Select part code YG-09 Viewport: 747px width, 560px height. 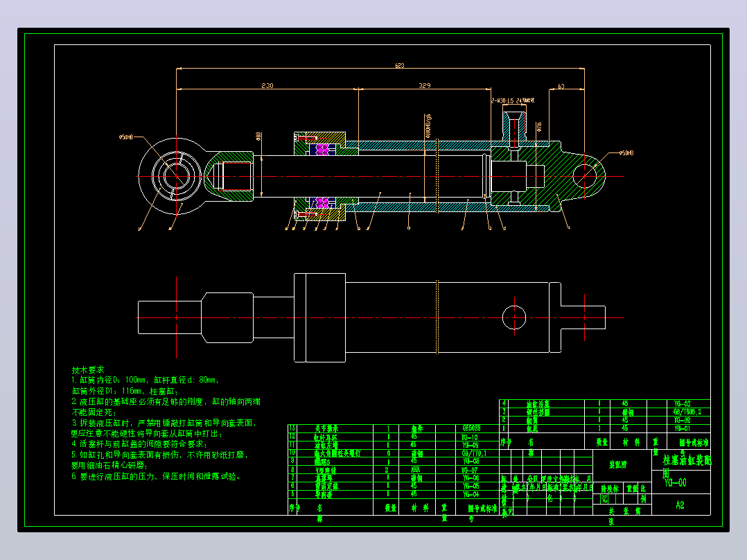[x=470, y=445]
